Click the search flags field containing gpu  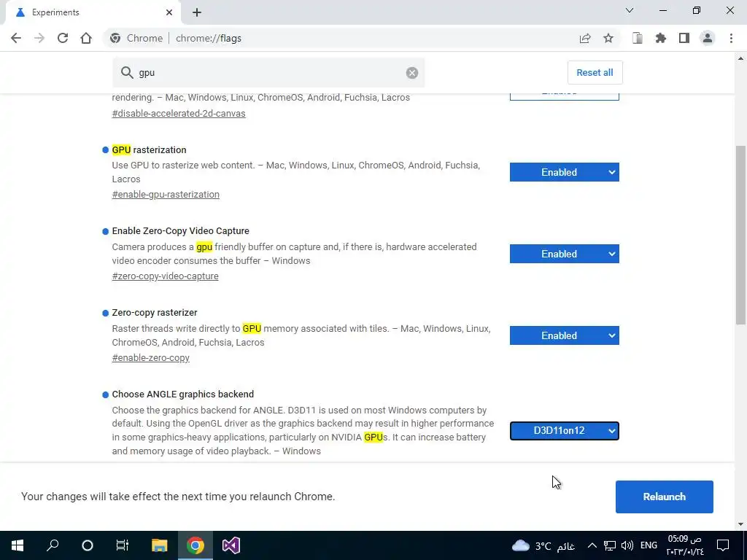[268, 72]
